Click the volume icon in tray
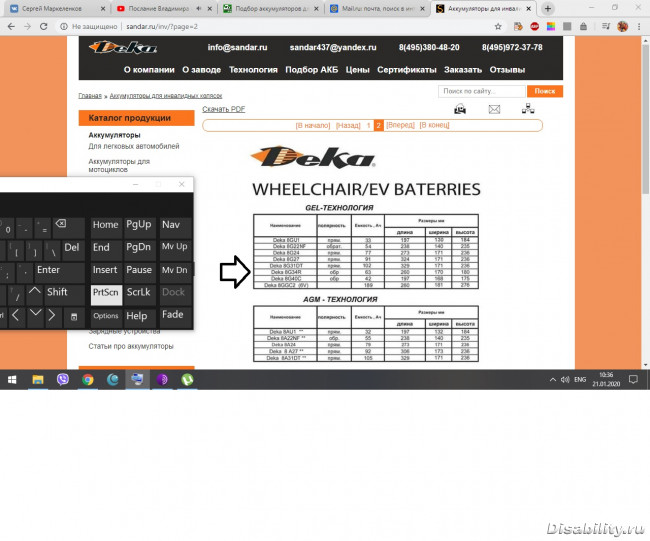 (x=565, y=379)
